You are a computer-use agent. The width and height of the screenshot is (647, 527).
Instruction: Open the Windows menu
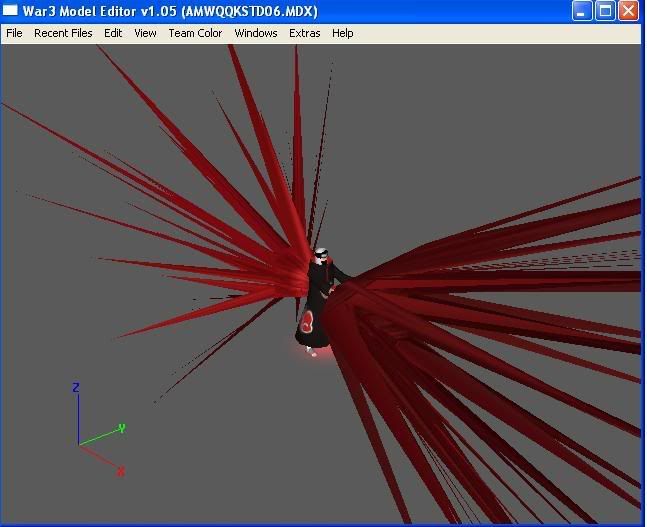(x=256, y=33)
